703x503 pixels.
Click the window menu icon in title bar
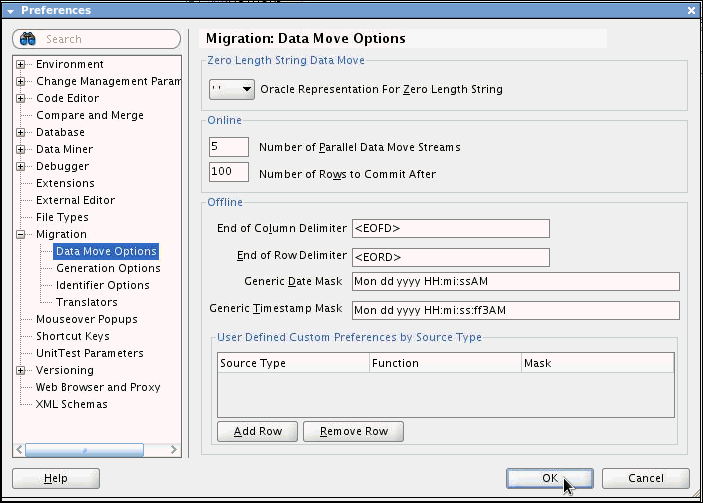pyautogui.click(x=10, y=10)
